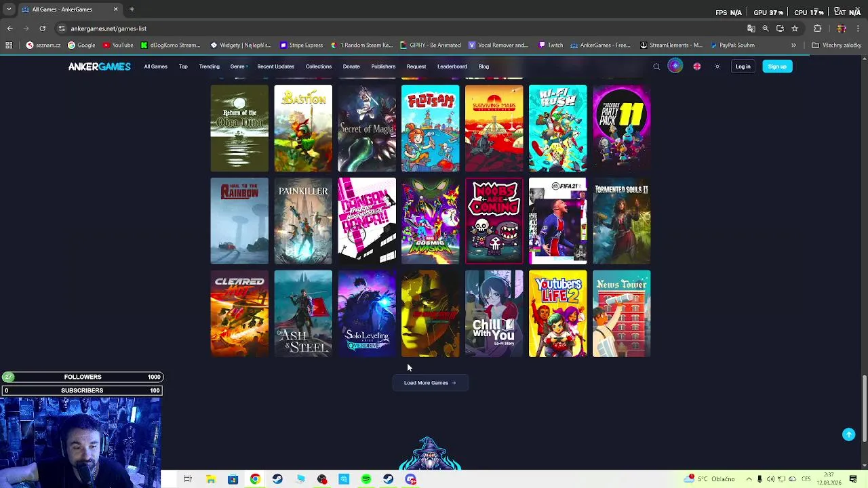
Task: Click the zoom magnifier icon in address bar
Action: [x=766, y=28]
